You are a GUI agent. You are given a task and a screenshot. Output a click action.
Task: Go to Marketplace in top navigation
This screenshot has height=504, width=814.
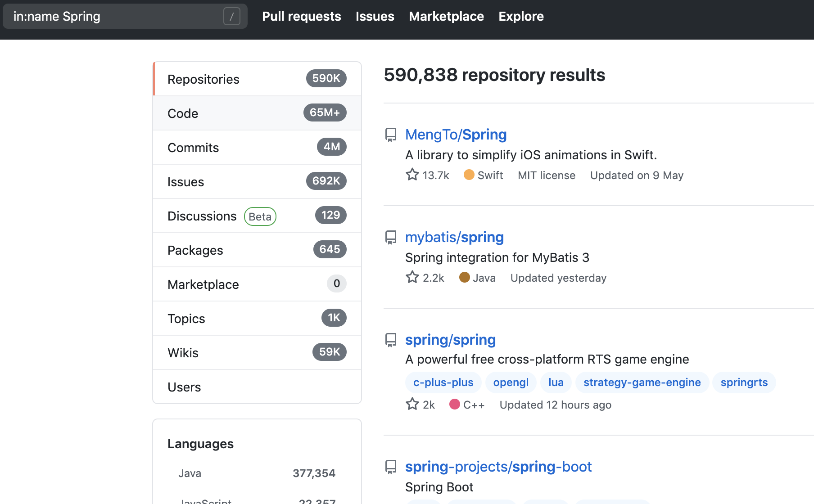[447, 16]
